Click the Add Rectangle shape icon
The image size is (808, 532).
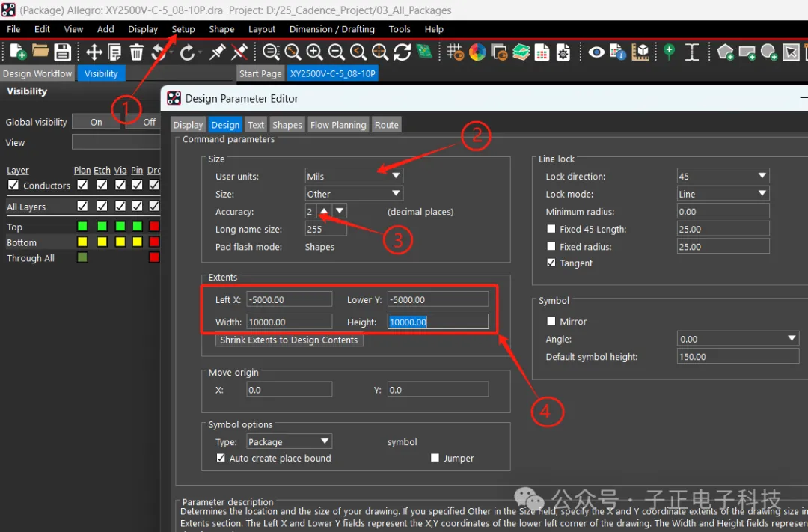click(747, 52)
